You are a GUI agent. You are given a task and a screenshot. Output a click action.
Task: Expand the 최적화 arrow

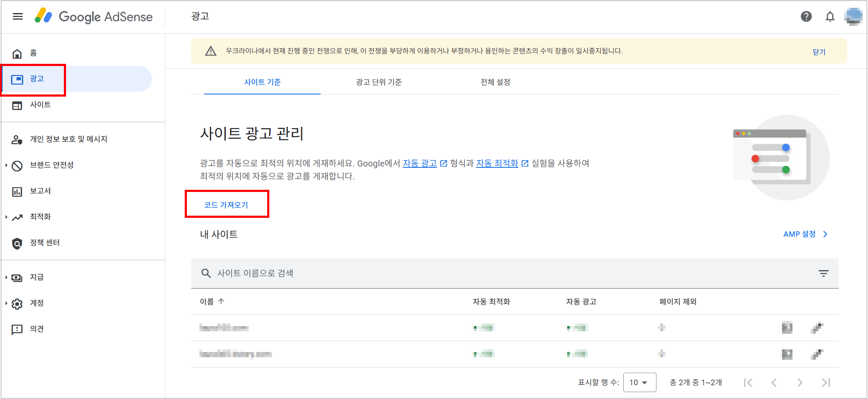point(6,217)
